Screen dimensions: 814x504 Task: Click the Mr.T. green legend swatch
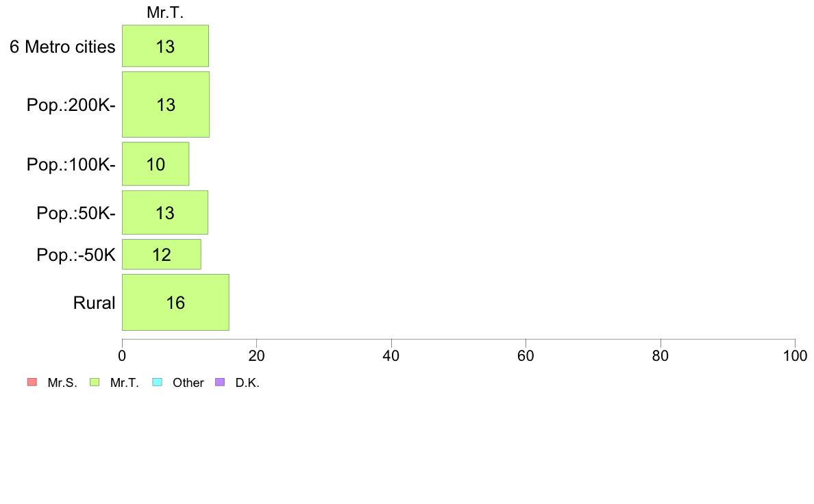point(95,382)
